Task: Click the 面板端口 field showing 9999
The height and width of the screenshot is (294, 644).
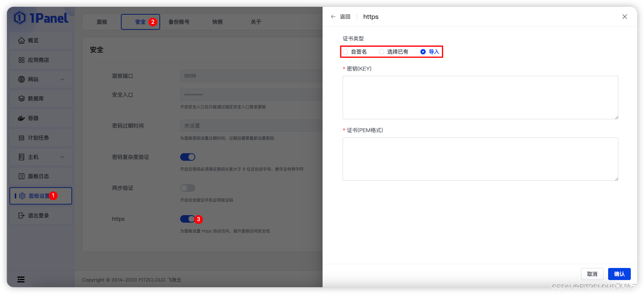Action: 251,76
